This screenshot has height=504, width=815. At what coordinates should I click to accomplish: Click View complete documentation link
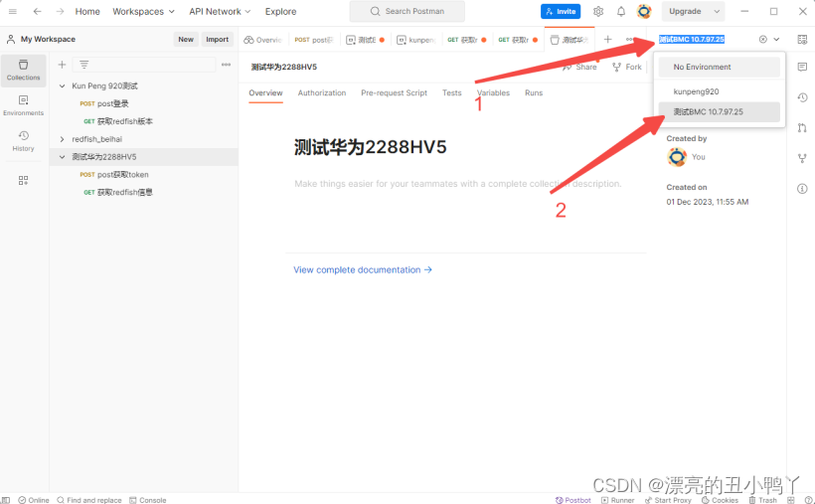[x=363, y=269]
